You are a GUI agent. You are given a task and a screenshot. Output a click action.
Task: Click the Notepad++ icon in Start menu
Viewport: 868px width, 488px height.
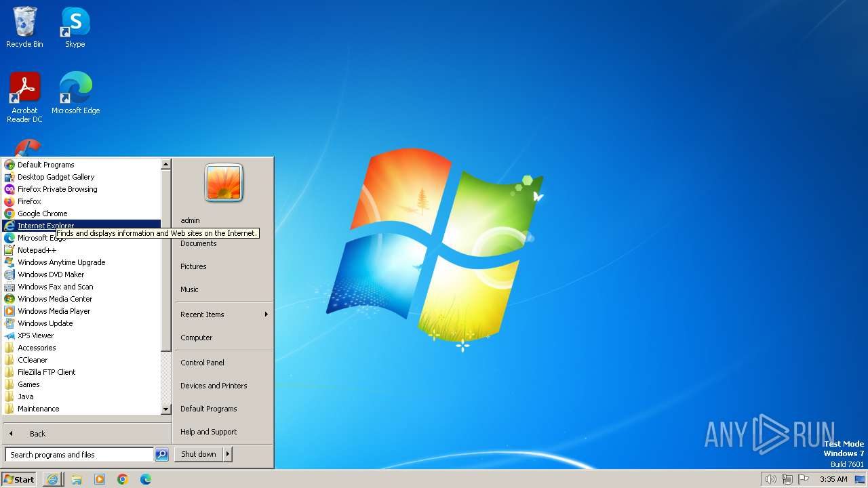(x=9, y=250)
